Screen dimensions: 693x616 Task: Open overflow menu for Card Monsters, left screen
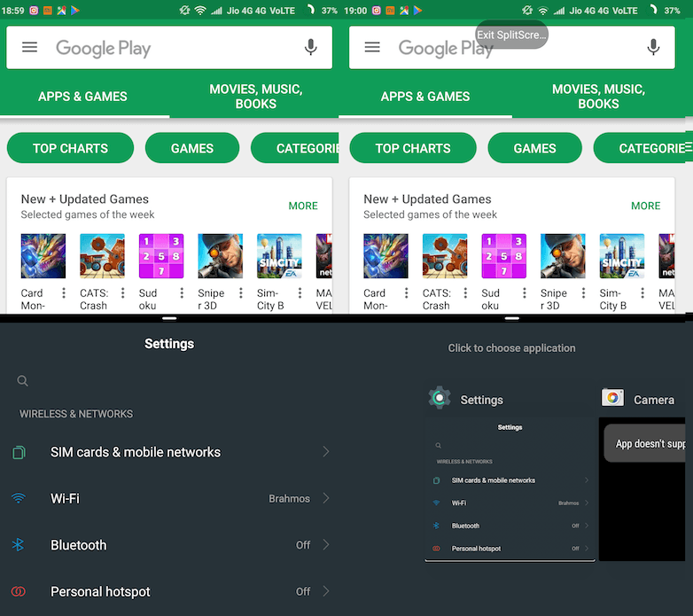64,293
